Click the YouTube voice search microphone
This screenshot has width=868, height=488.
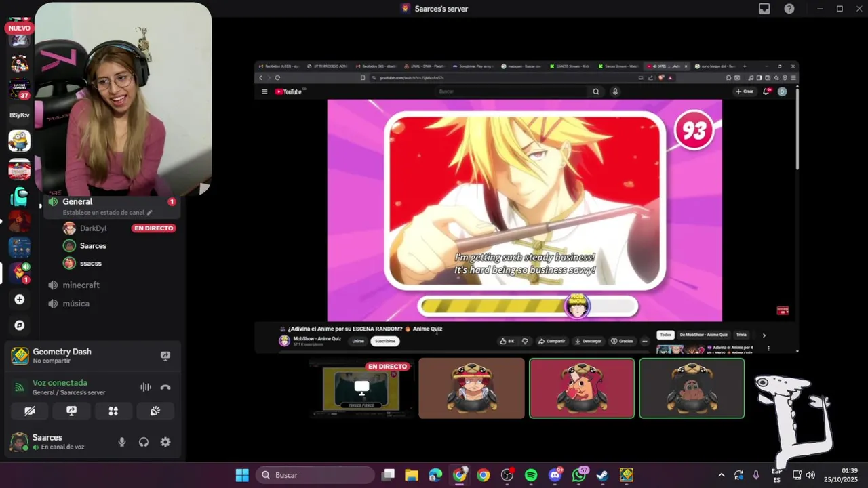(615, 91)
